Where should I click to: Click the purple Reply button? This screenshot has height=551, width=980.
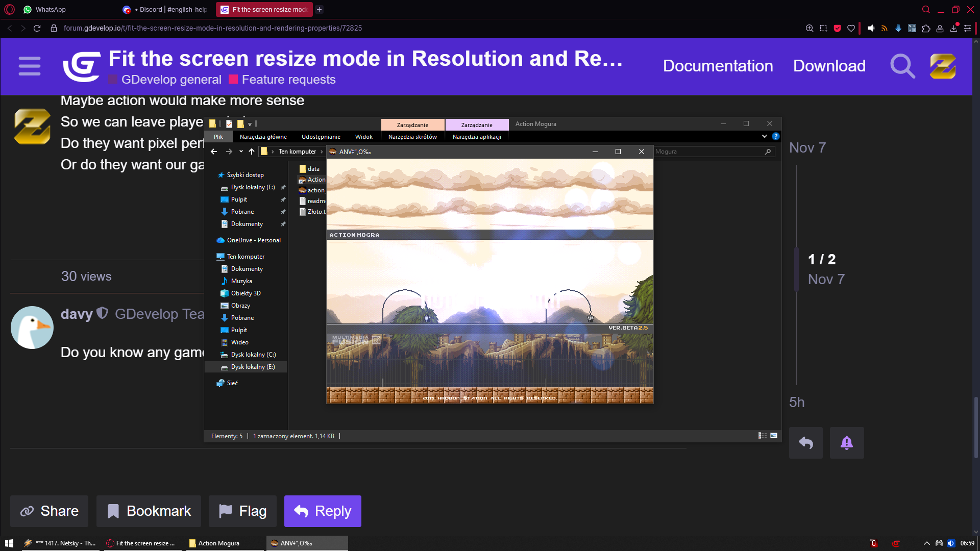[x=323, y=511]
